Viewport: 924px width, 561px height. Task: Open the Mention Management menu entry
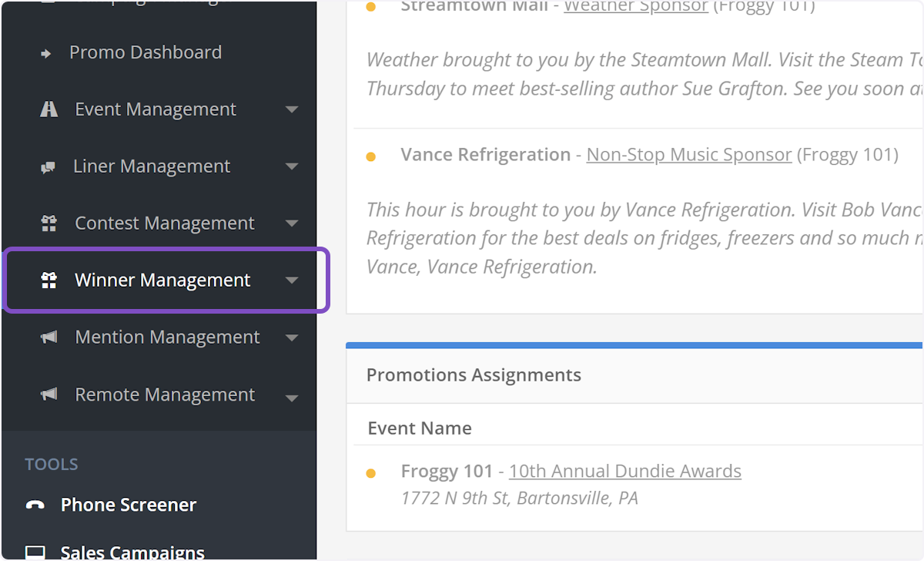[x=167, y=337]
